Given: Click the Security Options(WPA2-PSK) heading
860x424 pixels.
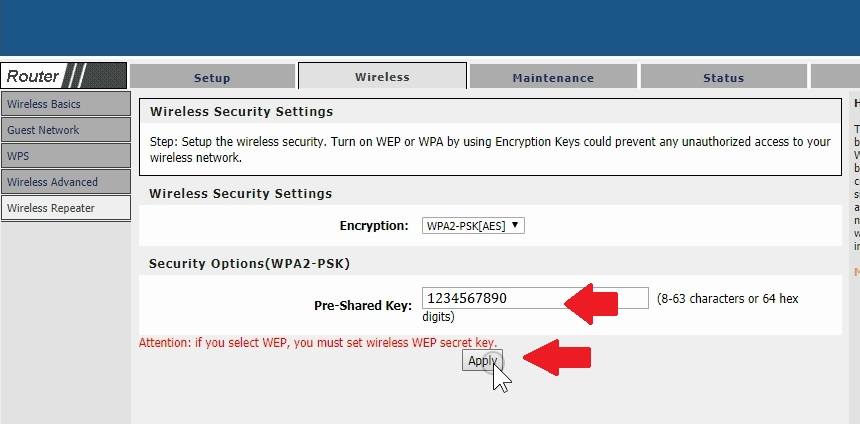Looking at the screenshot, I should coord(249,263).
